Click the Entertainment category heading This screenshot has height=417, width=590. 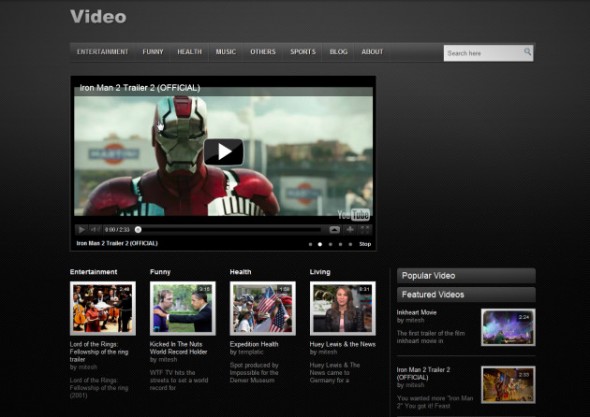click(93, 272)
